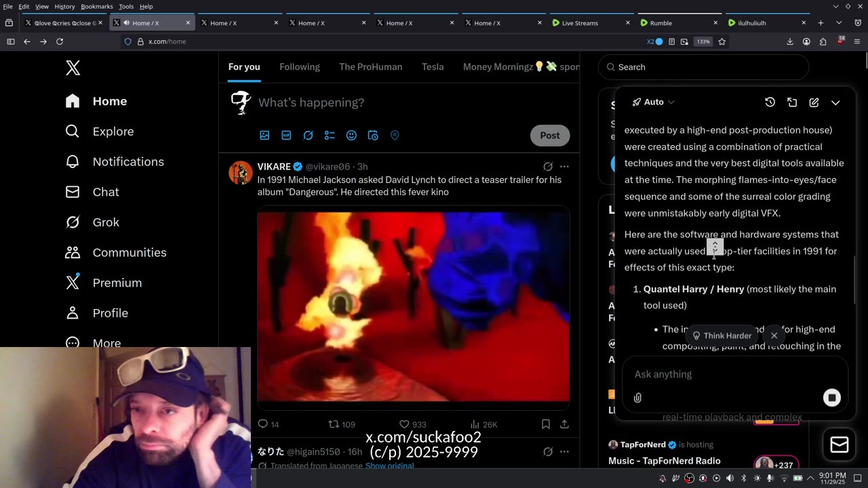
Task: Switch to the Tesla tab
Action: click(433, 66)
